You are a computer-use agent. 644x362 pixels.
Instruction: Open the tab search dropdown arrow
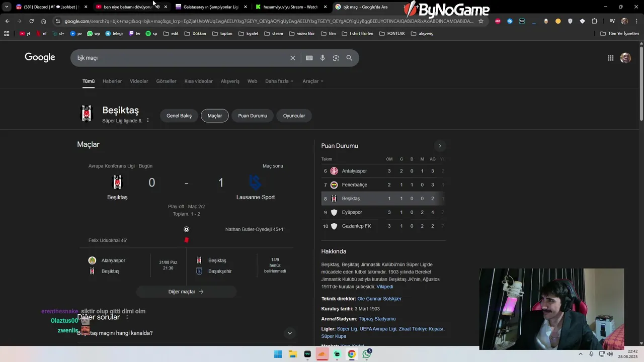tap(7, 7)
